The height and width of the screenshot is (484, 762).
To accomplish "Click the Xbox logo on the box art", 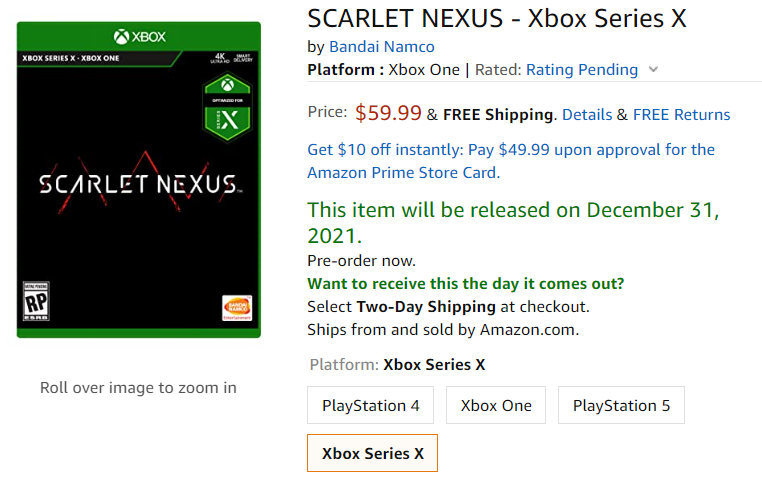I will coord(139,37).
